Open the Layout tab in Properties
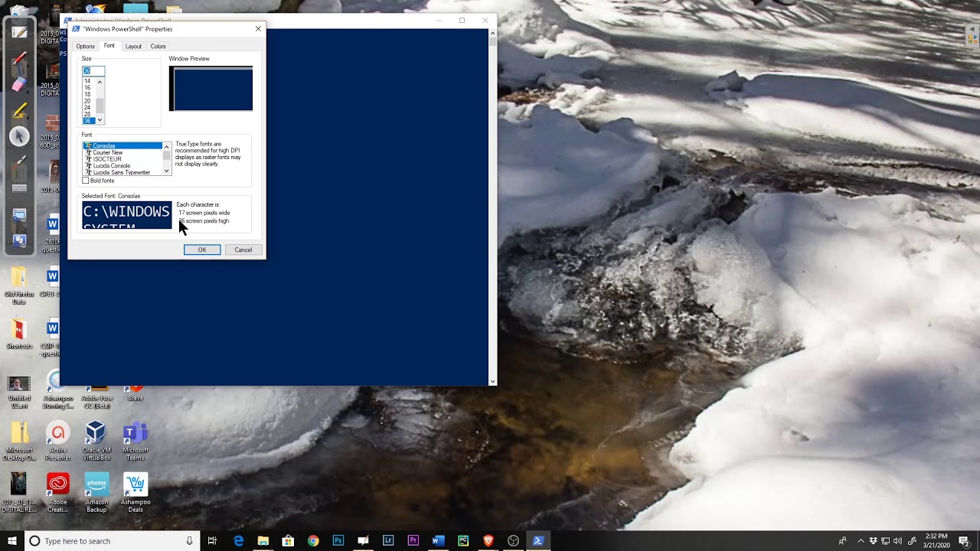This screenshot has height=551, width=980. [133, 46]
